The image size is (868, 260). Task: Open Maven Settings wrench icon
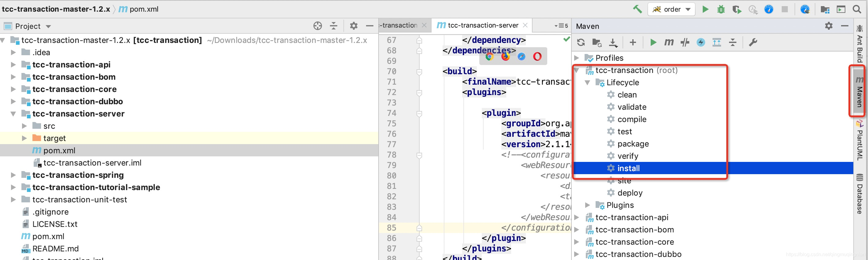pyautogui.click(x=753, y=42)
